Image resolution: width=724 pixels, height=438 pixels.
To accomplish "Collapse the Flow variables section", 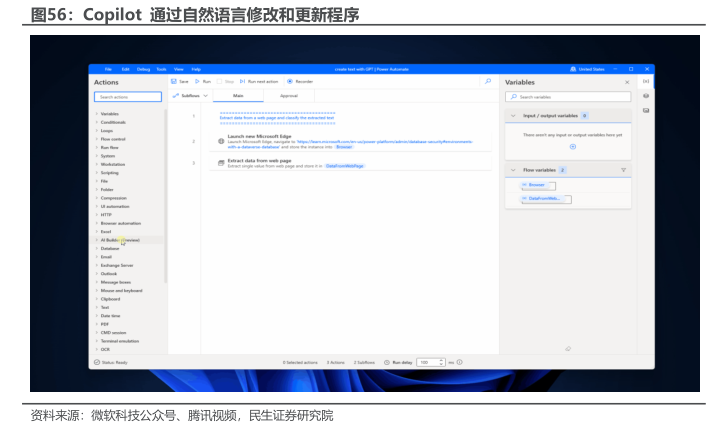I will pos(513,170).
